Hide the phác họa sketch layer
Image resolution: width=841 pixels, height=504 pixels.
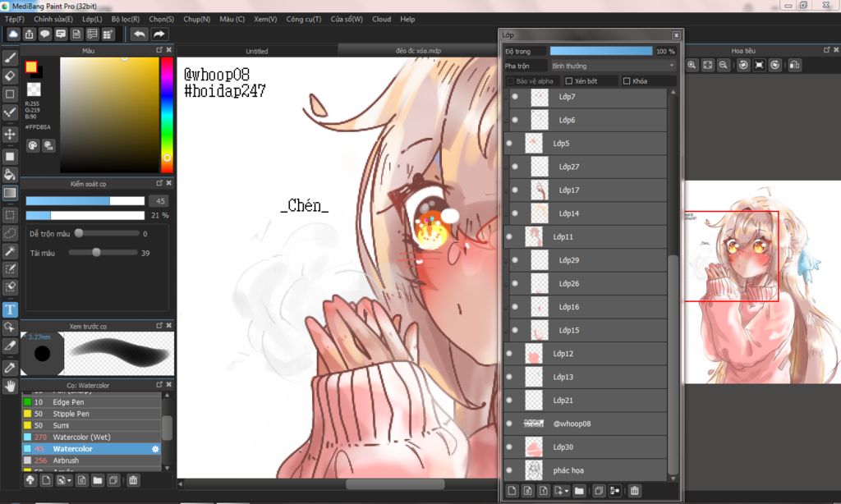[509, 470]
